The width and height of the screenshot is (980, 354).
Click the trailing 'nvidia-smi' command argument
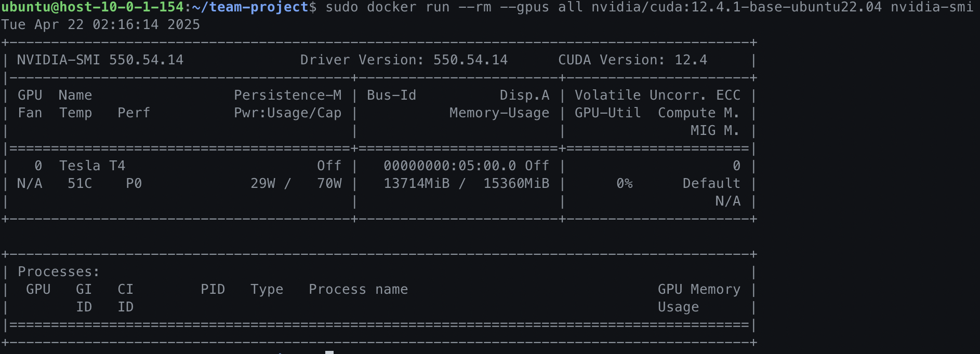[x=932, y=7]
